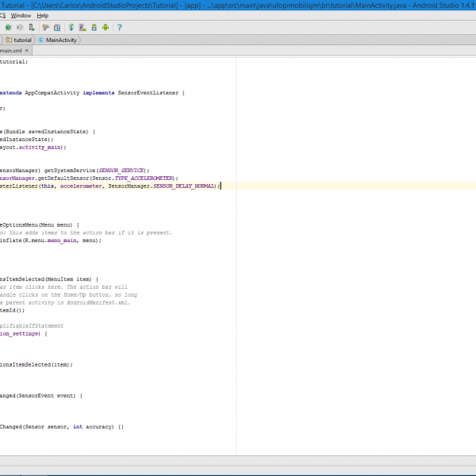Click the green Debug bug icon
The height and width of the screenshot is (476, 476).
pos(8,28)
